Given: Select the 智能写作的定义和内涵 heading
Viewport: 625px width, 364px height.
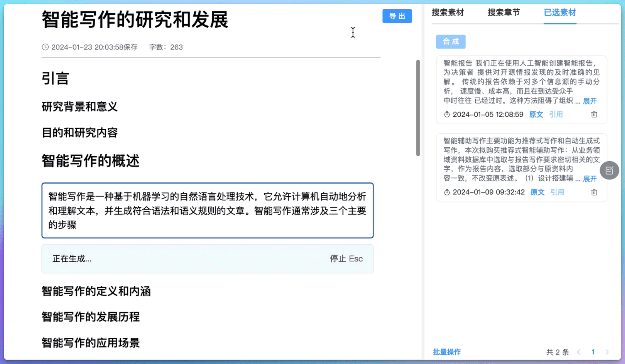Looking at the screenshot, I should click(96, 291).
